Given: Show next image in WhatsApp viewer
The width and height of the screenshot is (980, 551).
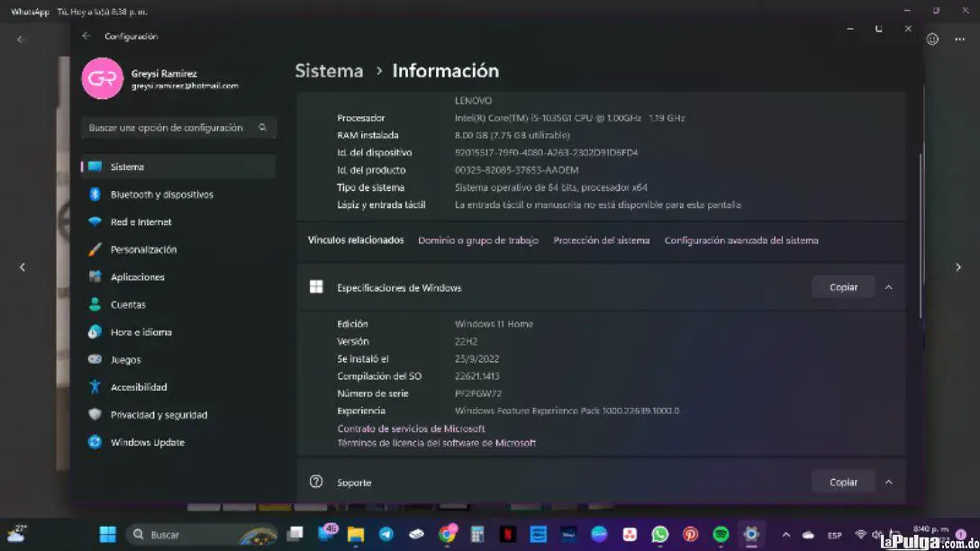Looking at the screenshot, I should [958, 267].
